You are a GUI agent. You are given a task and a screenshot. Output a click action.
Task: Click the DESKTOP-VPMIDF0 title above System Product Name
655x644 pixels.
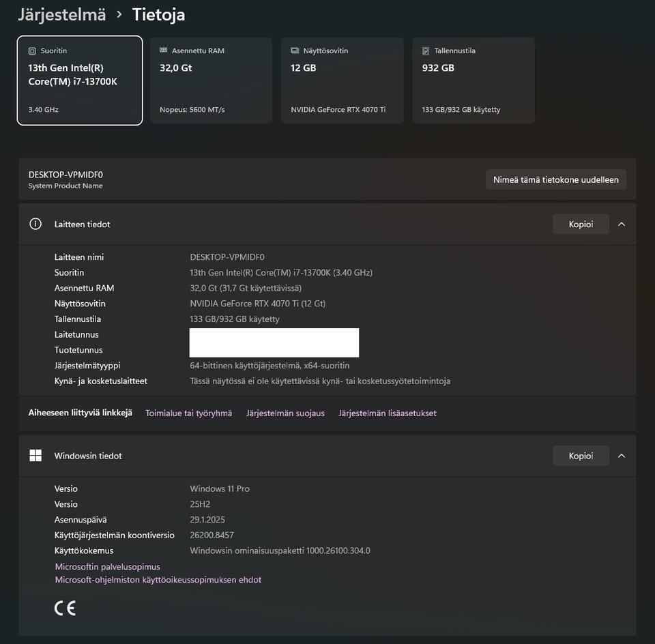click(65, 175)
